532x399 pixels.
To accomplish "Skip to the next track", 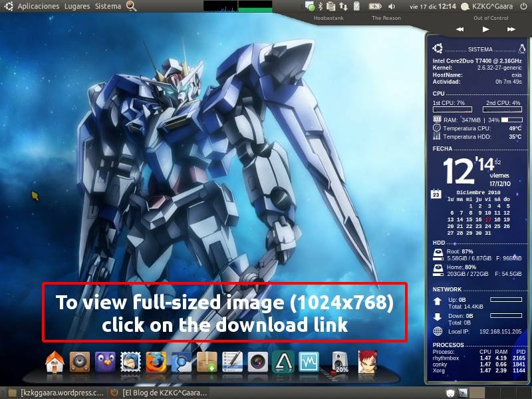I will tap(511, 29).
